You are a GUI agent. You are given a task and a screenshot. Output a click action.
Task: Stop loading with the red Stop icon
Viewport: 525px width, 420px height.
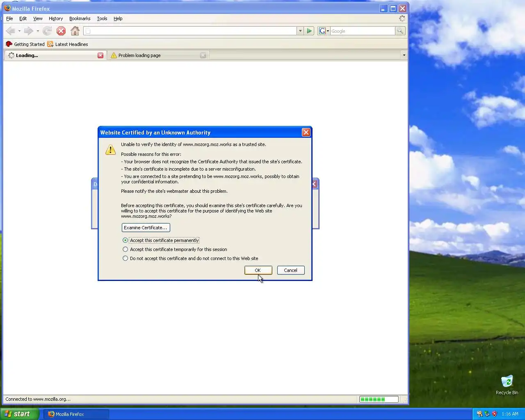tap(61, 31)
